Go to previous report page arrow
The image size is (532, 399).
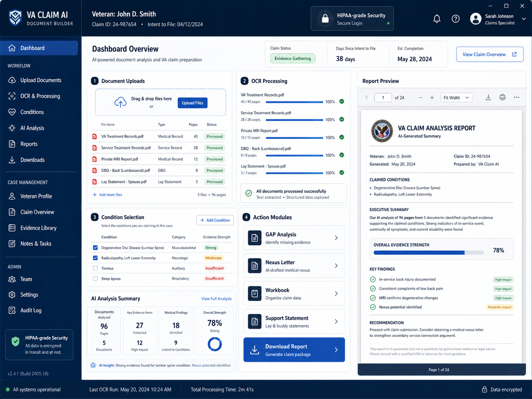[x=367, y=97]
